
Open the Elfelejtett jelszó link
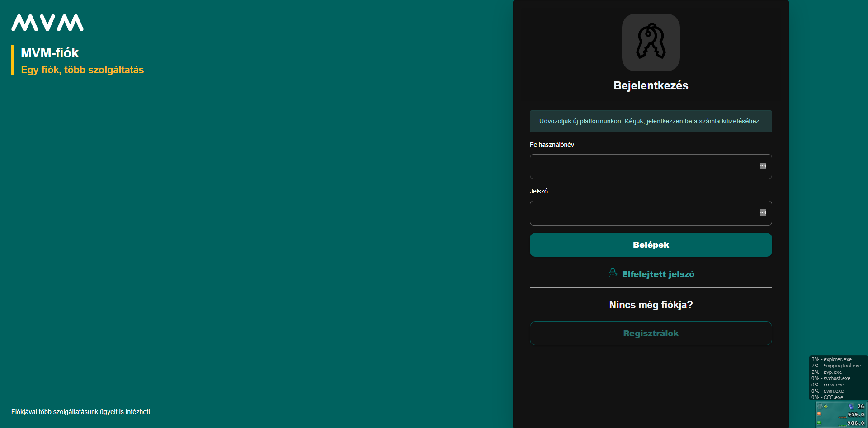658,274
